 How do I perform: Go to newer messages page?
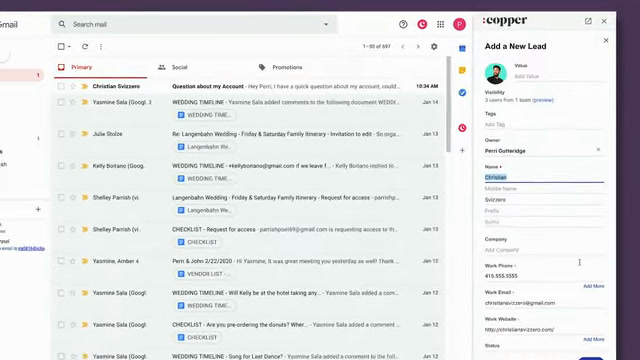[x=402, y=47]
